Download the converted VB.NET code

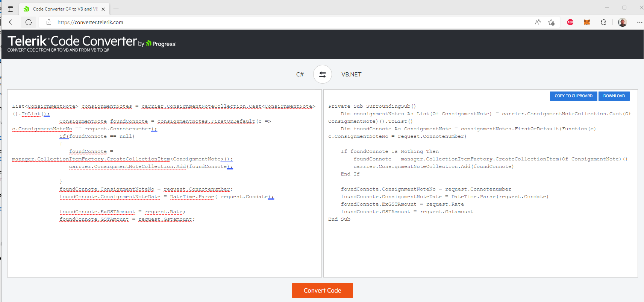pyautogui.click(x=614, y=96)
